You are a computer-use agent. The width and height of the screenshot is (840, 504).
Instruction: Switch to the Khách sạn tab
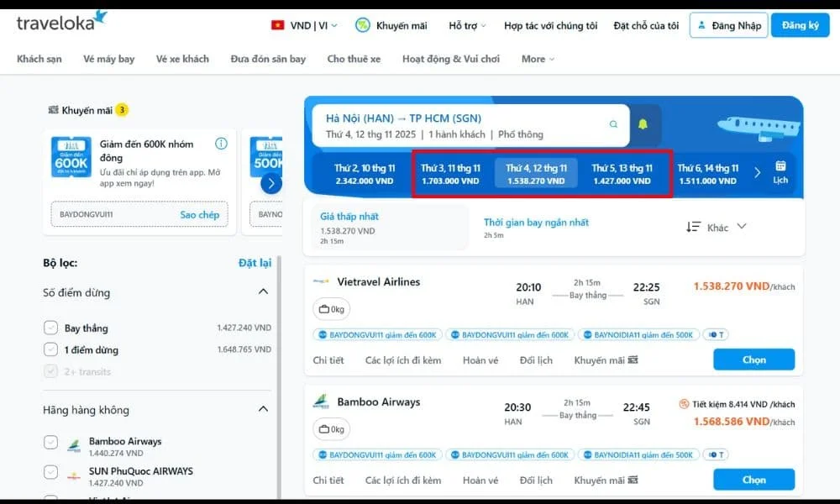39,59
